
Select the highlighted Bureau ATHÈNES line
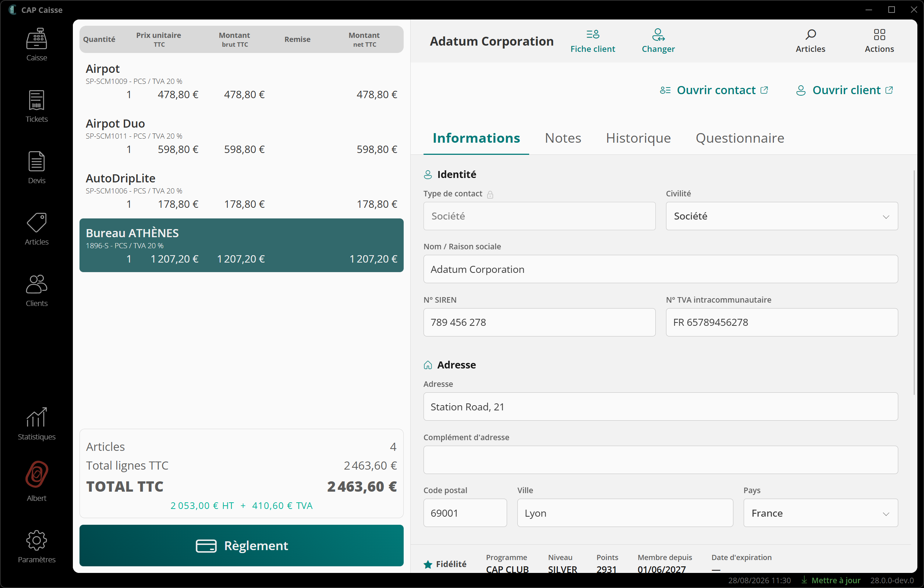[241, 246]
